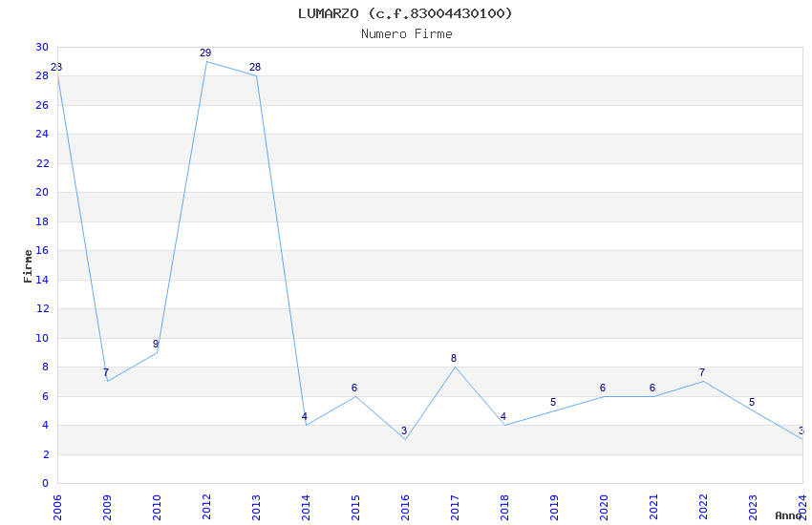
Task: Click y-axis tick label "2"
Action: click(x=46, y=454)
